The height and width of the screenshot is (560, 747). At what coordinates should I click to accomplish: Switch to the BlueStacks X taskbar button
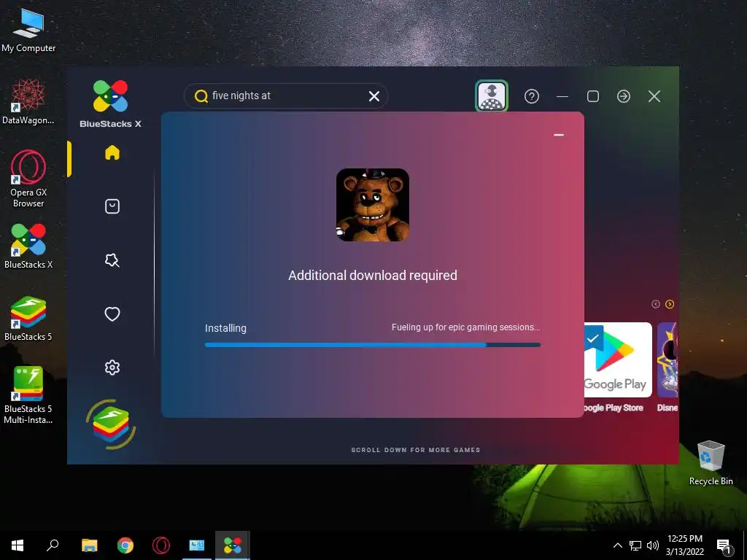tap(233, 545)
